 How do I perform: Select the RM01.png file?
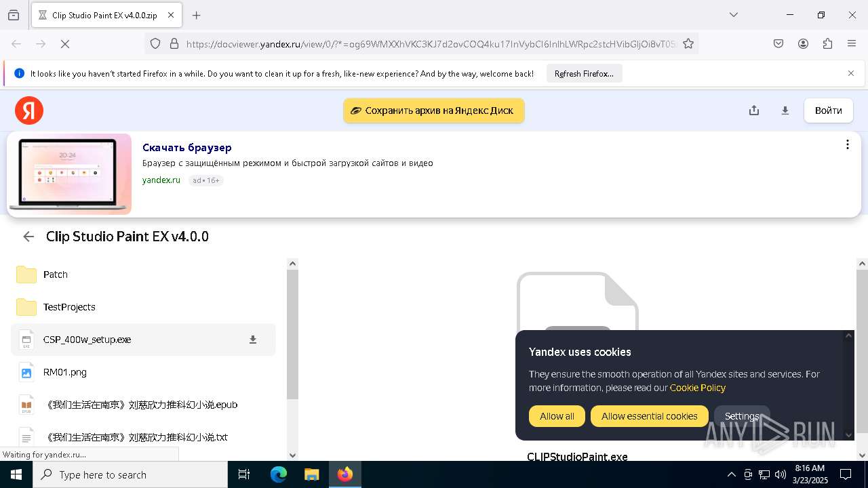pyautogui.click(x=143, y=372)
